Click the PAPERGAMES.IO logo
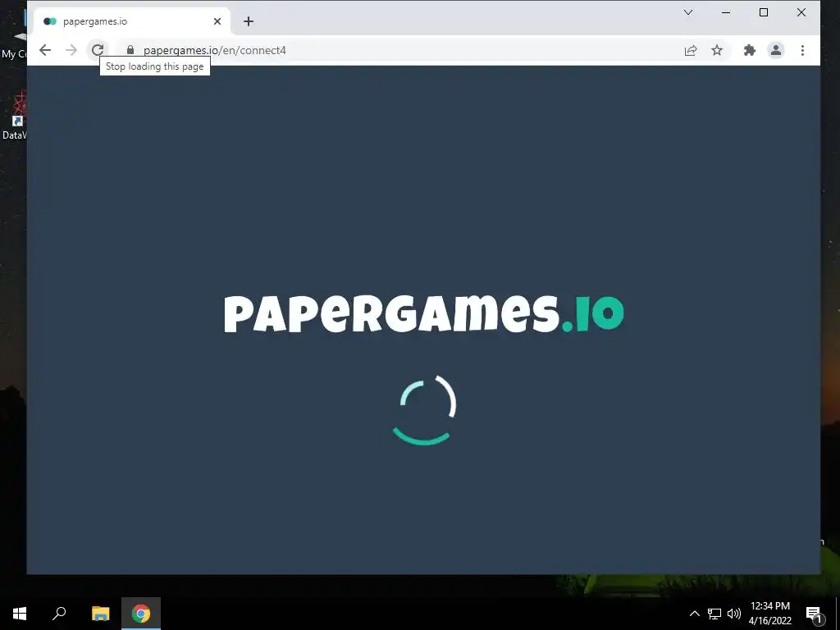840x630 pixels. [x=424, y=314]
